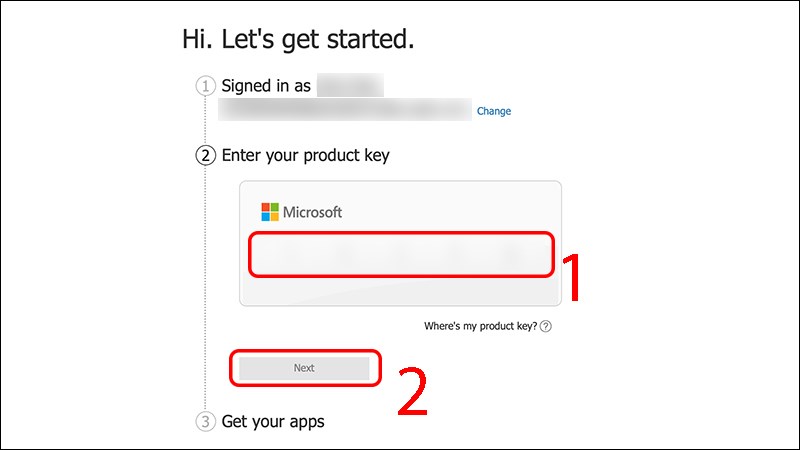Click the gray card area below the key field
The width and height of the screenshot is (800, 450).
pyautogui.click(x=400, y=291)
